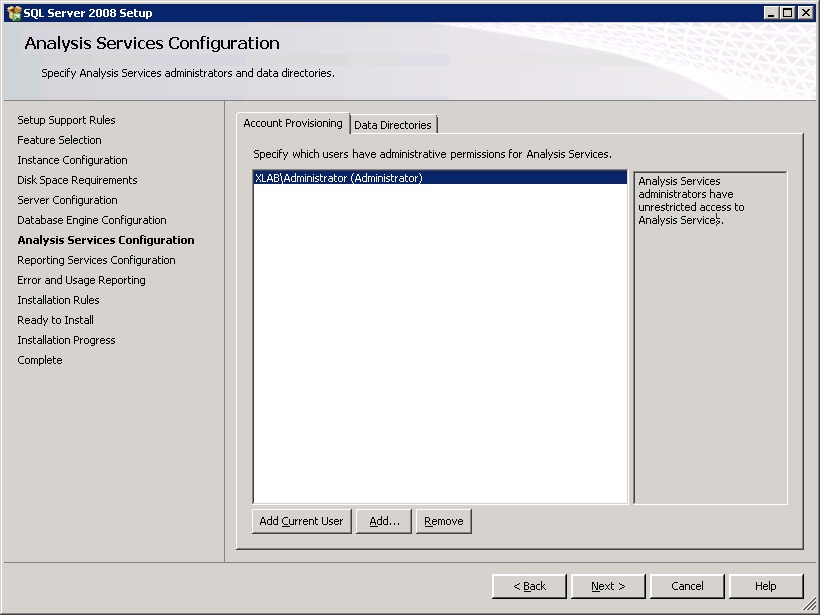Click the 'Specify which users have administrative permissions' label
This screenshot has height=615, width=820.
432,154
